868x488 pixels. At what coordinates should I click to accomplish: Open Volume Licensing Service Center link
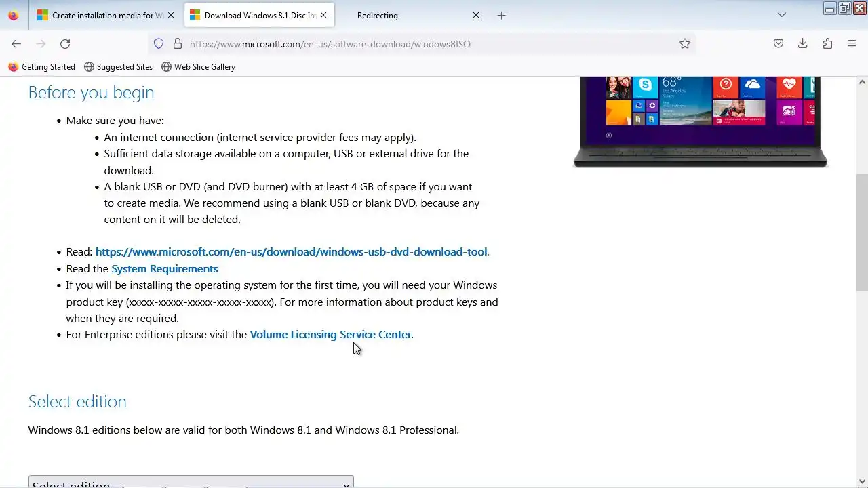(x=330, y=335)
